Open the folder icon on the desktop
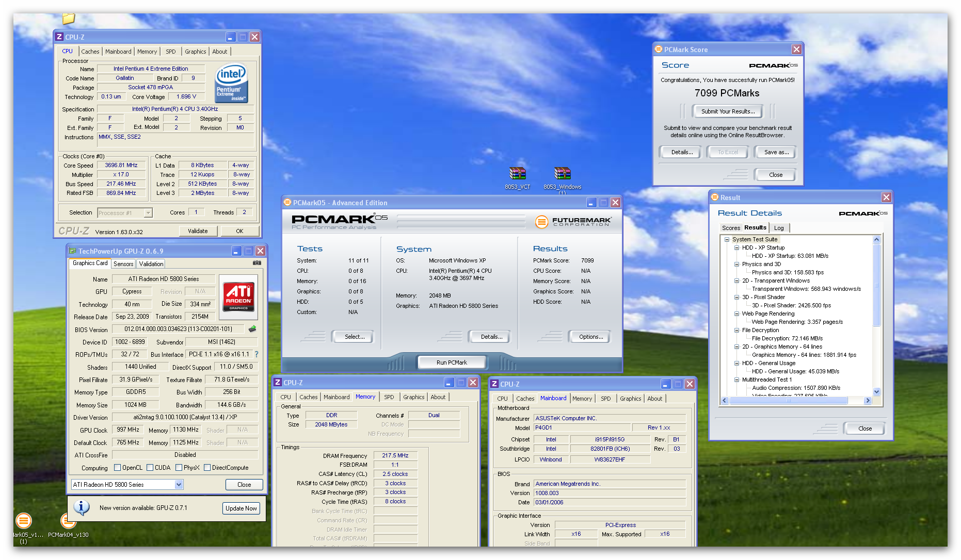 coord(69,19)
